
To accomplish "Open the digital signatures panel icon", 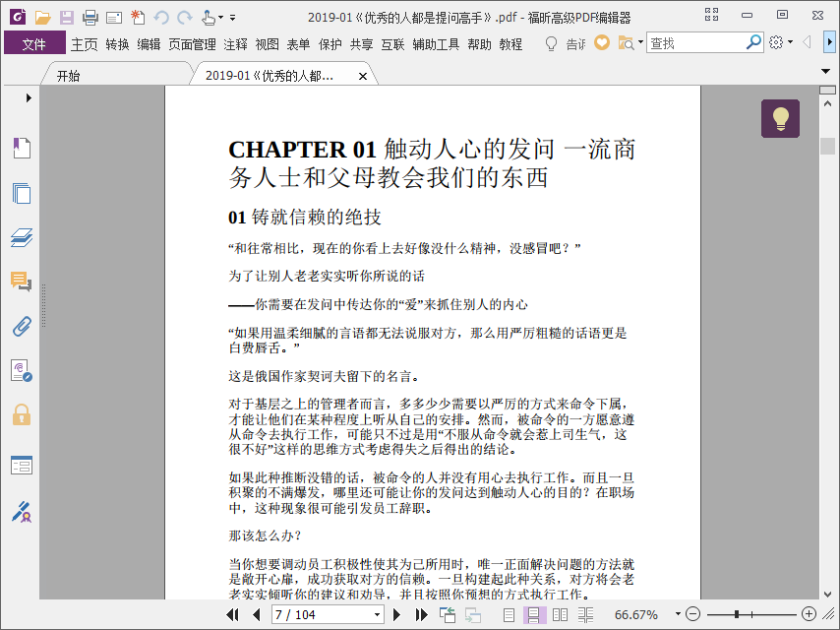I will 22,370.
